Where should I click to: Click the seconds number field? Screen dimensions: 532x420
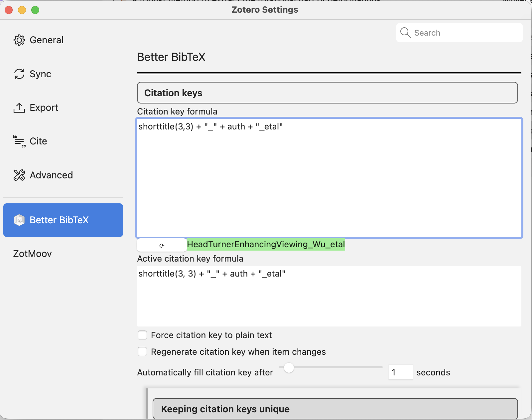click(401, 372)
